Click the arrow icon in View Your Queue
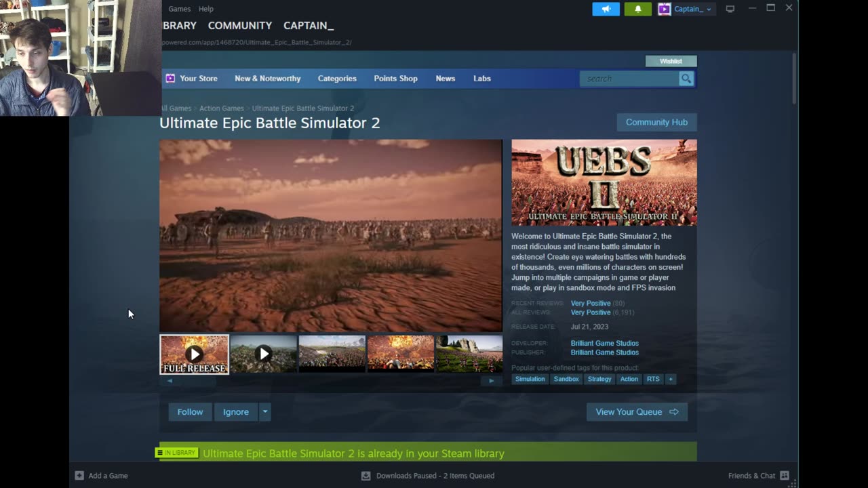This screenshot has height=488, width=868. point(674,412)
